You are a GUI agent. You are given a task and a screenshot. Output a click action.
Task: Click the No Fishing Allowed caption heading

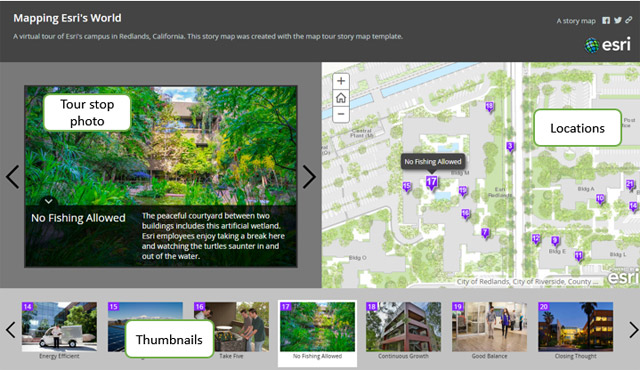coord(78,218)
